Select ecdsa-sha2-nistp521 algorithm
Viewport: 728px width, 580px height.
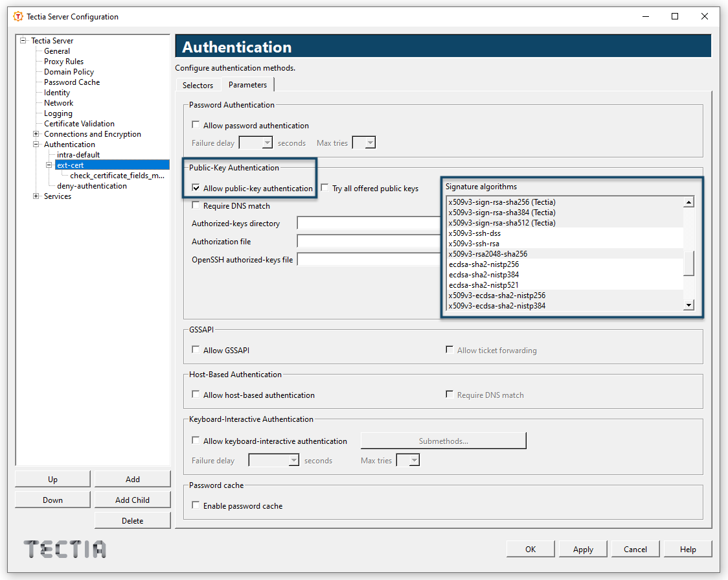point(565,284)
